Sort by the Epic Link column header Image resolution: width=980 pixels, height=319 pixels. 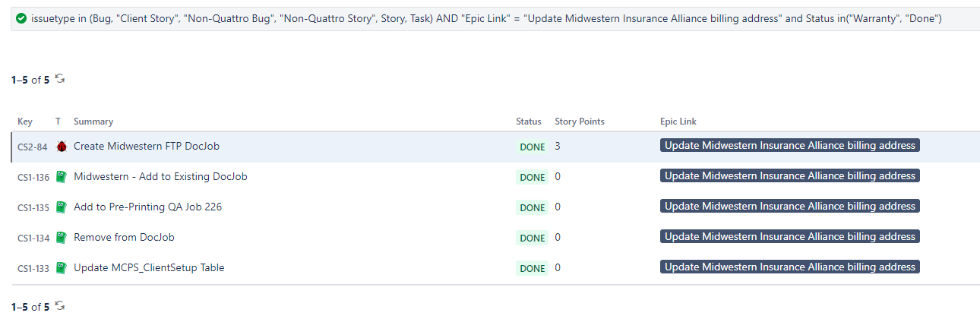[678, 122]
